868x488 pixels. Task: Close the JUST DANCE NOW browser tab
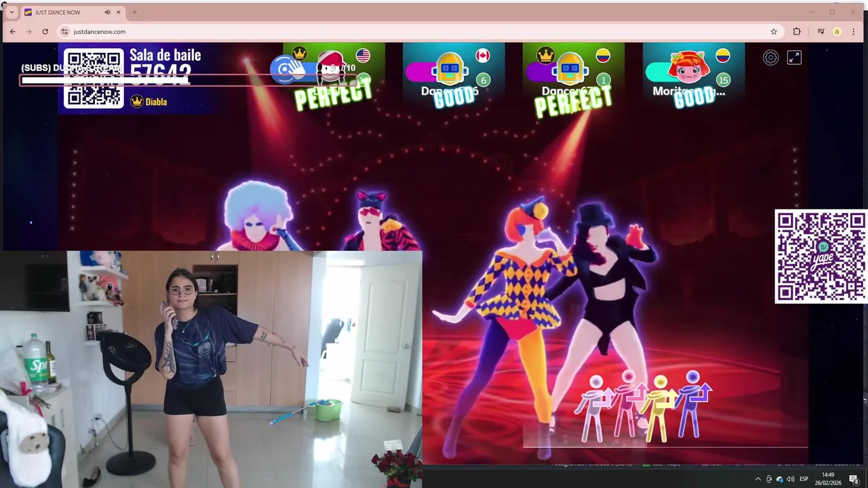(119, 12)
